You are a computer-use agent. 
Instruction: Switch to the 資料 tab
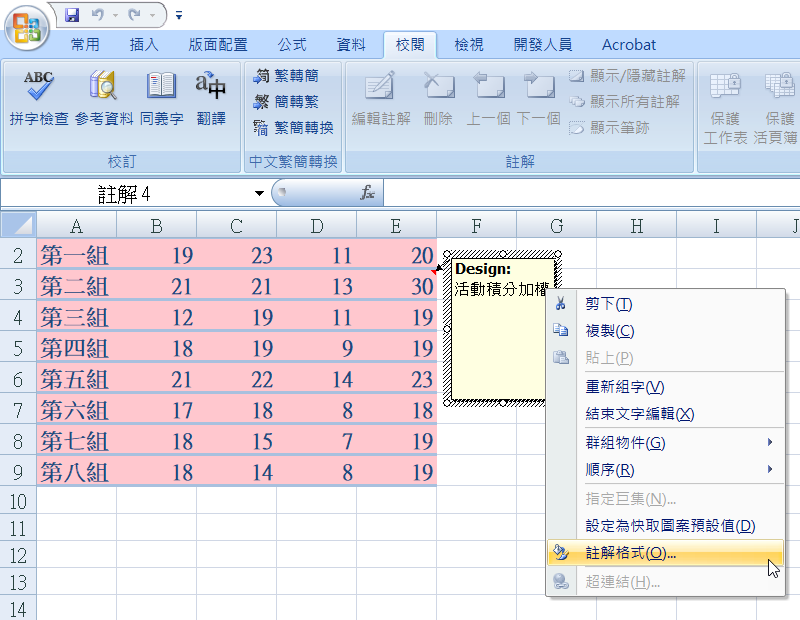point(351,45)
